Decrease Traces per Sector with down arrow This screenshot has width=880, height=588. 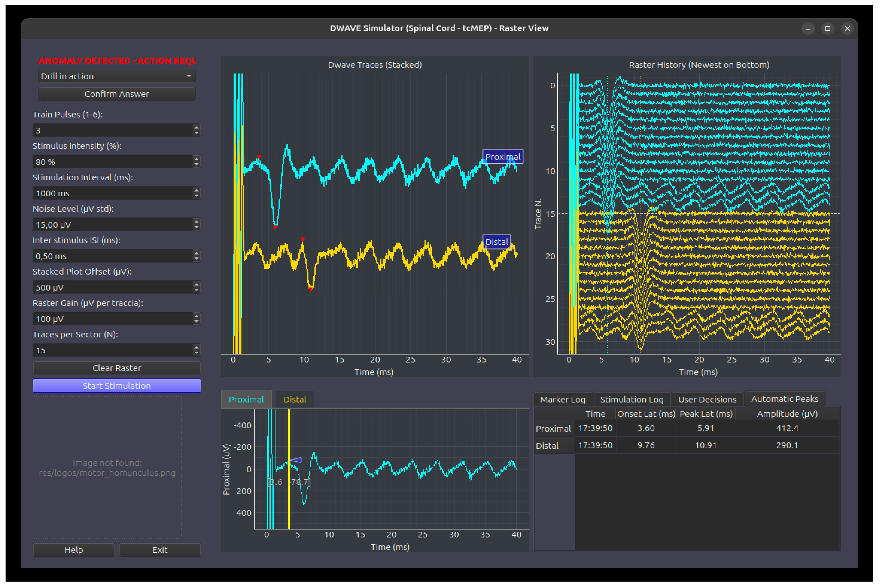[197, 353]
